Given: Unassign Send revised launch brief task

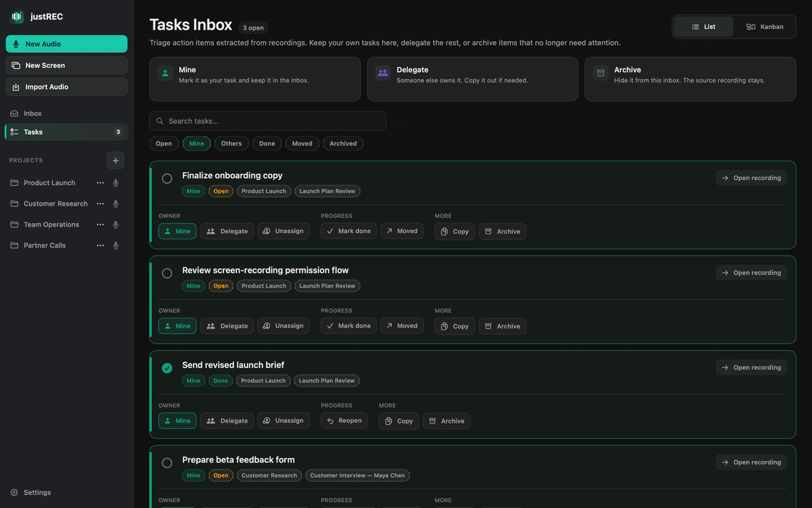Looking at the screenshot, I should tap(284, 421).
